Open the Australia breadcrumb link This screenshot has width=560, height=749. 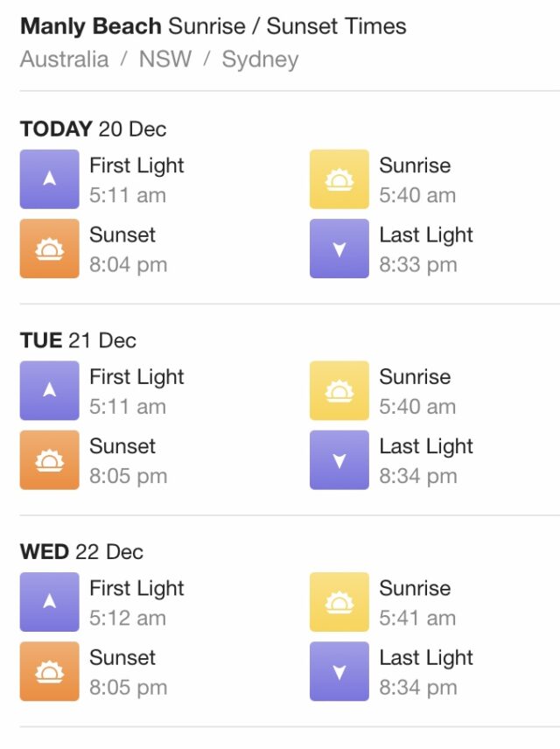click(x=65, y=59)
